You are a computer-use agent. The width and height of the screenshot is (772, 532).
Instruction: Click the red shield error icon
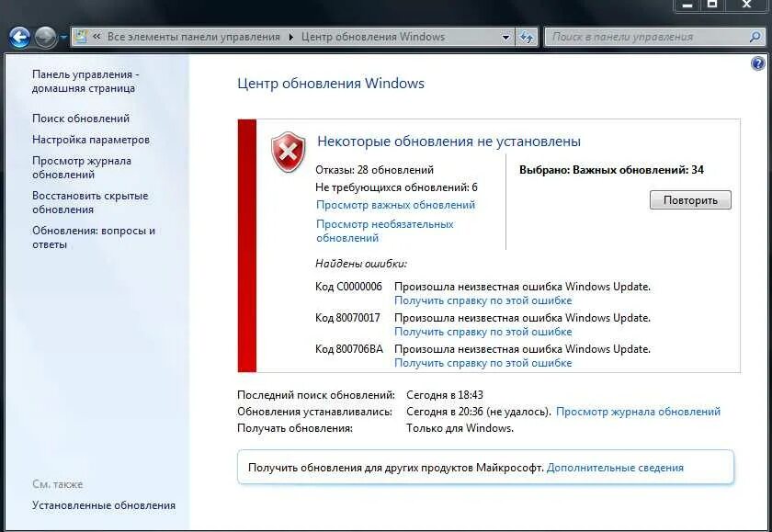click(x=288, y=152)
